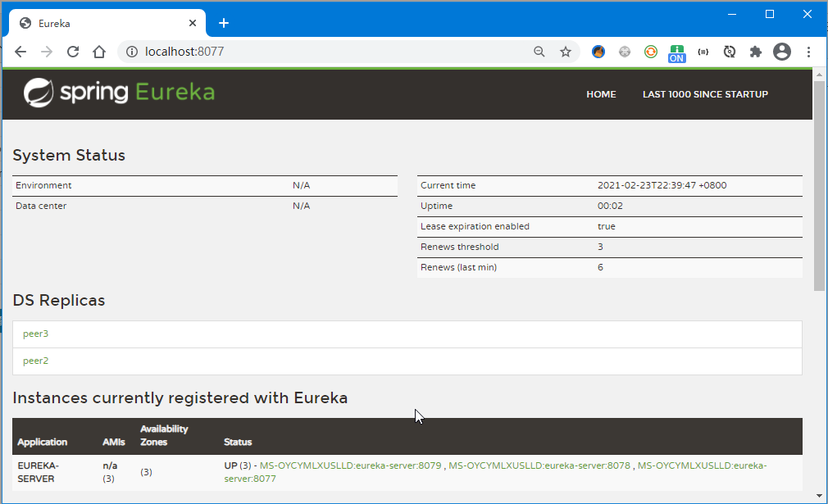Click the Spring Eureka logo
Viewport: 828px width, 504px height.
click(x=120, y=93)
